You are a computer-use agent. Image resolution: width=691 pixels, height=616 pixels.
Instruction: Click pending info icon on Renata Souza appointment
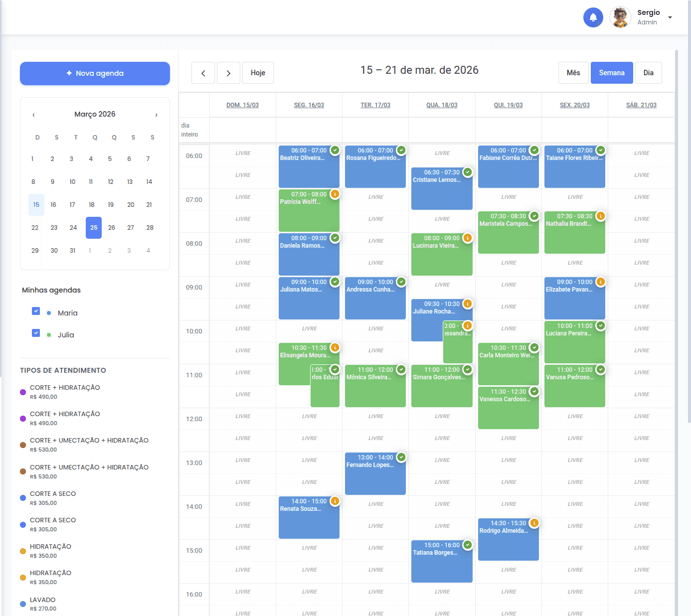pos(335,501)
